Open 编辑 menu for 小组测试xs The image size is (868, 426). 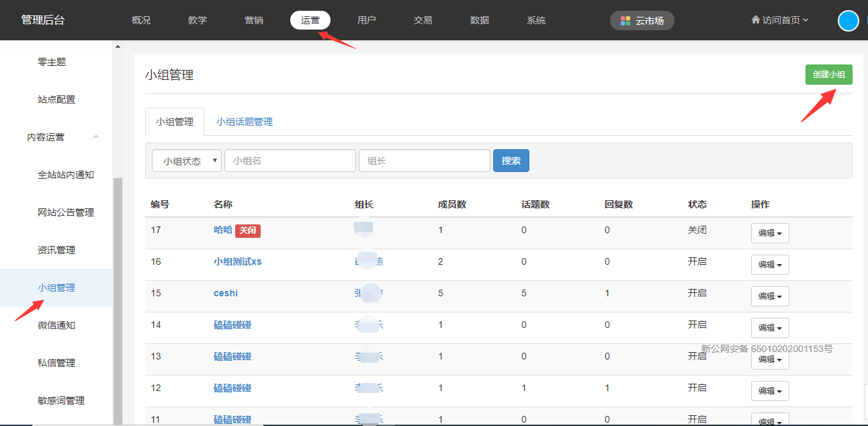pos(769,265)
